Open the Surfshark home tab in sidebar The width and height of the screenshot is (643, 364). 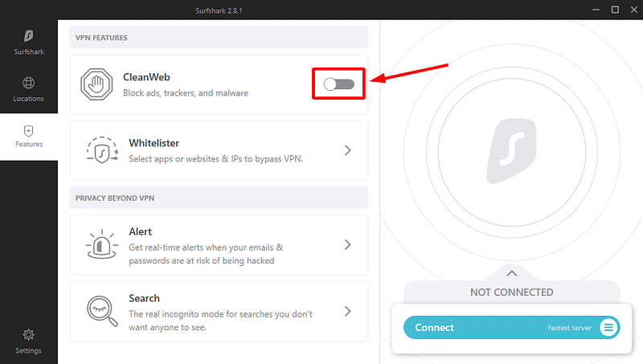[29, 43]
